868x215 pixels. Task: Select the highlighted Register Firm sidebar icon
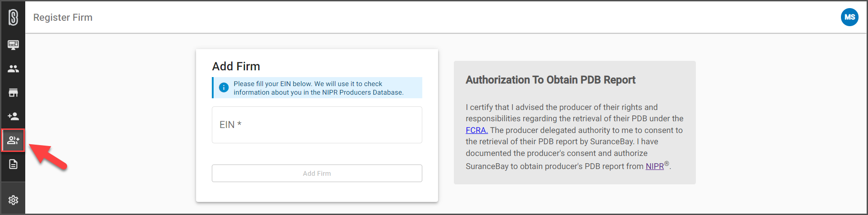click(13, 140)
